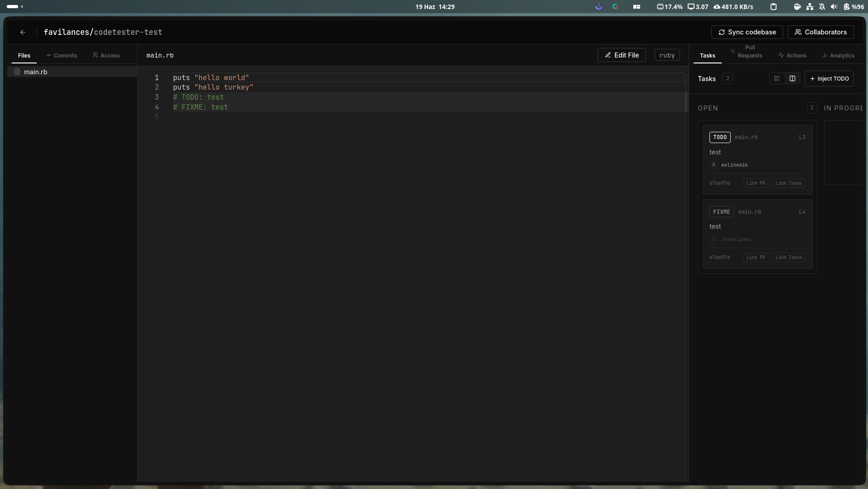Click the ruby language badge
The height and width of the screenshot is (489, 868).
tap(667, 55)
